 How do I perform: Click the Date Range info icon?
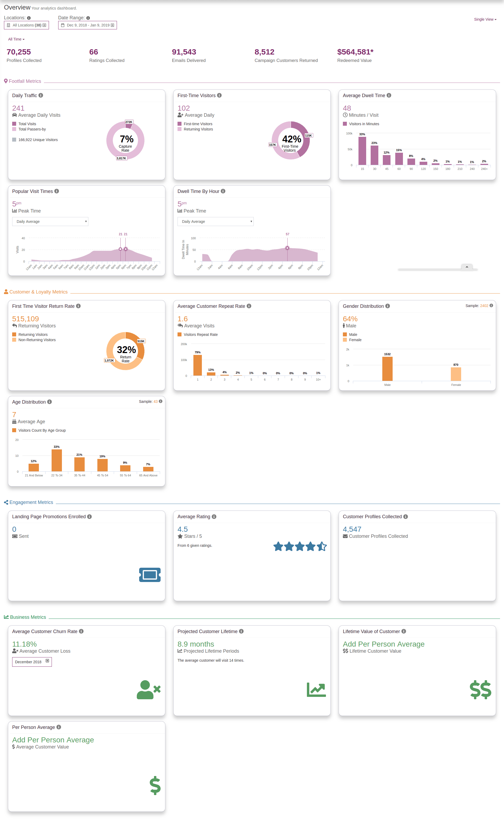[x=88, y=18]
